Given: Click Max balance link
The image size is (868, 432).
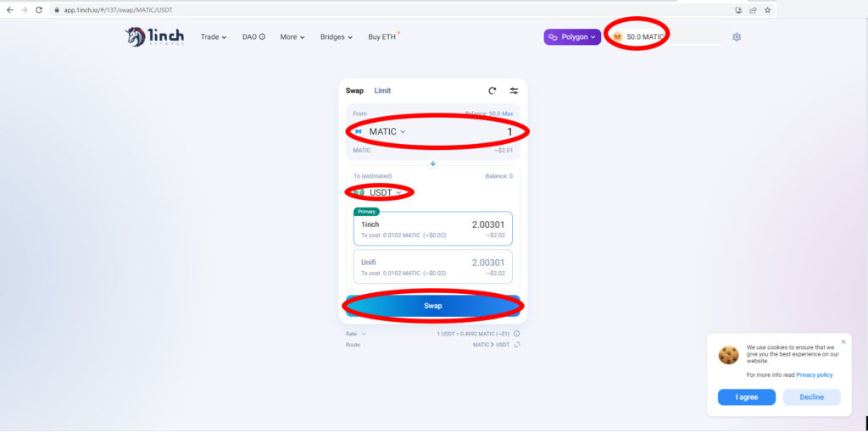Looking at the screenshot, I should pos(508,114).
